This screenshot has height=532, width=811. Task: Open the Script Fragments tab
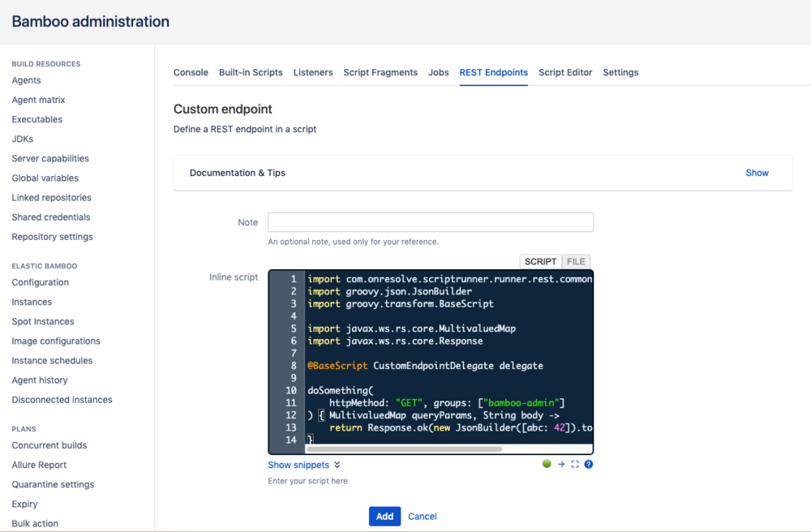point(380,72)
